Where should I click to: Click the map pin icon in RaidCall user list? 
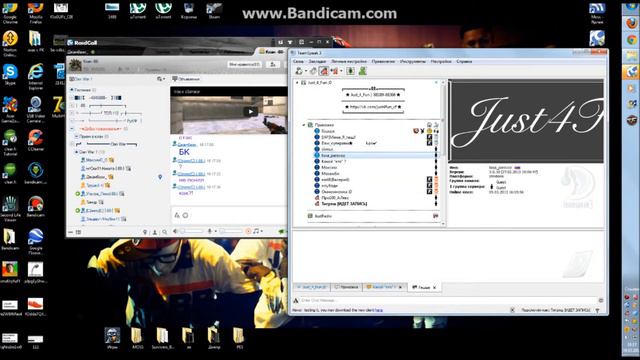[x=160, y=177]
